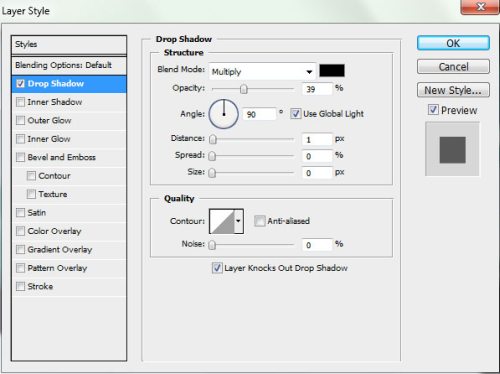Click the Cancel button
This screenshot has width=500, height=374.
(x=453, y=67)
